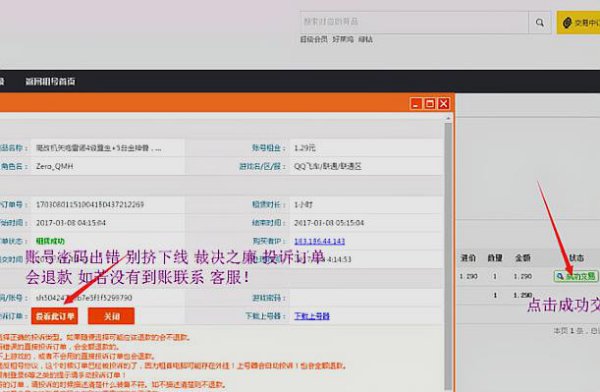Open the 超级会员 hot search link

tap(314, 39)
